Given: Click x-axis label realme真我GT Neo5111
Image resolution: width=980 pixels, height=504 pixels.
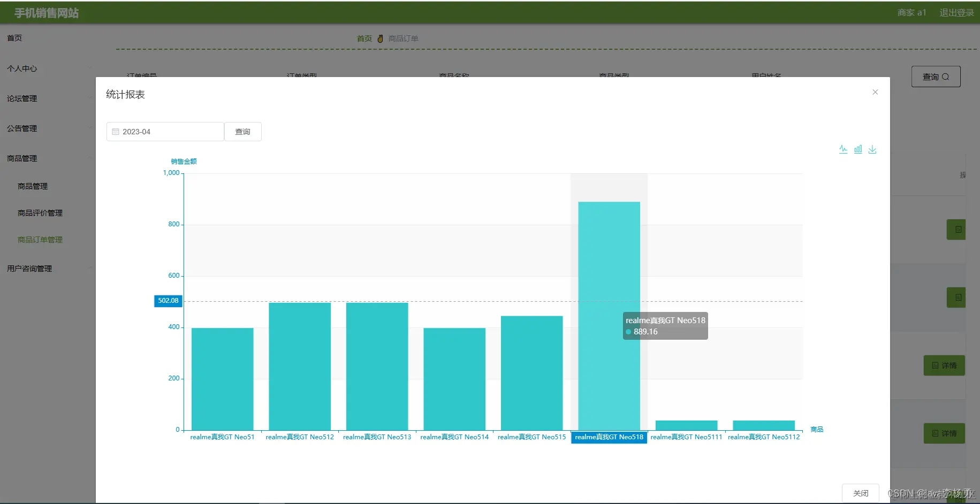Looking at the screenshot, I should [687, 437].
